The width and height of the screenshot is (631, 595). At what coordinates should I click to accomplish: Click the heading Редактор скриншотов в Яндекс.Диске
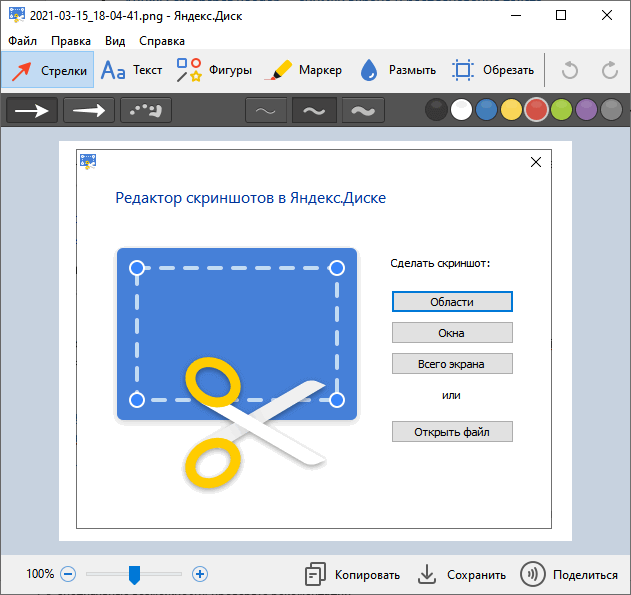[x=251, y=198]
